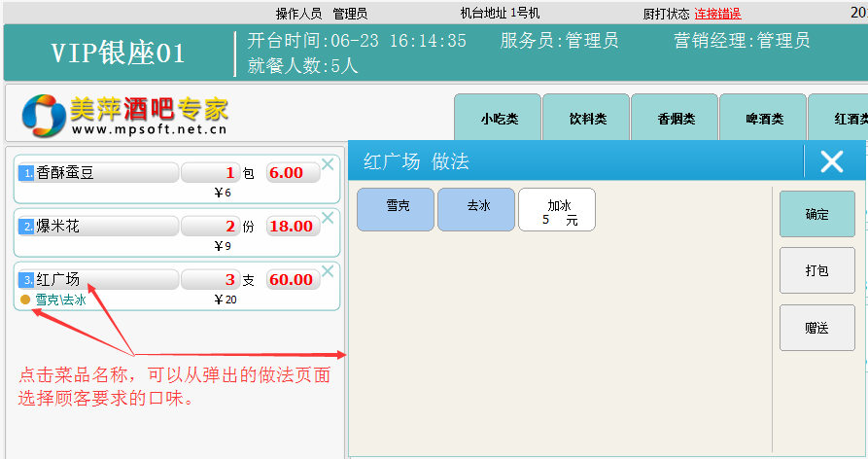Click the quantity field for 爆米花
The height and width of the screenshot is (459, 868).
click(210, 227)
